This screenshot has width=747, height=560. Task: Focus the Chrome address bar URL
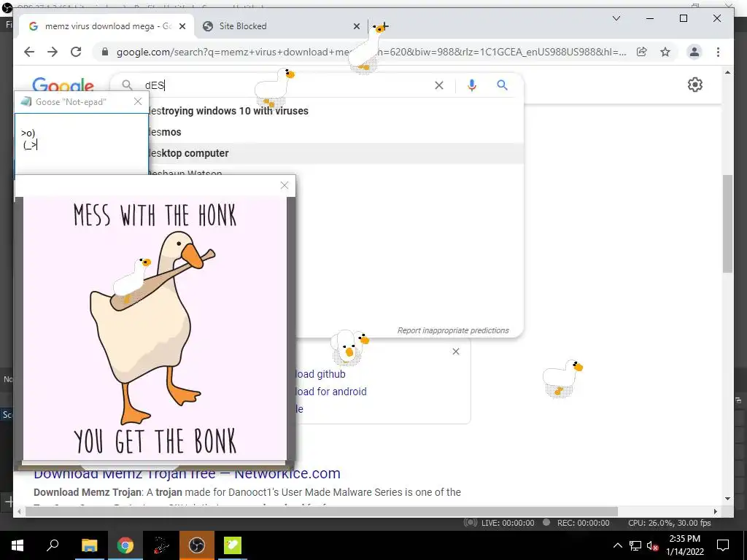click(371, 52)
